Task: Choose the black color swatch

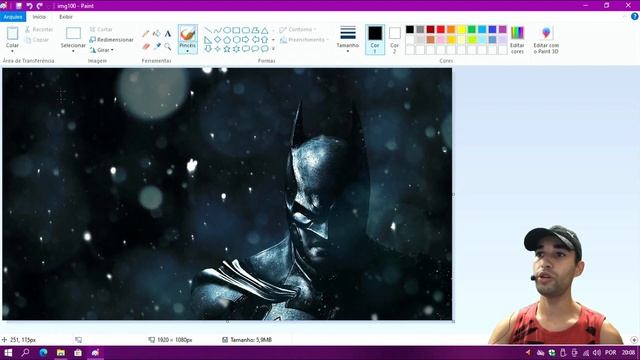Action: [x=410, y=29]
